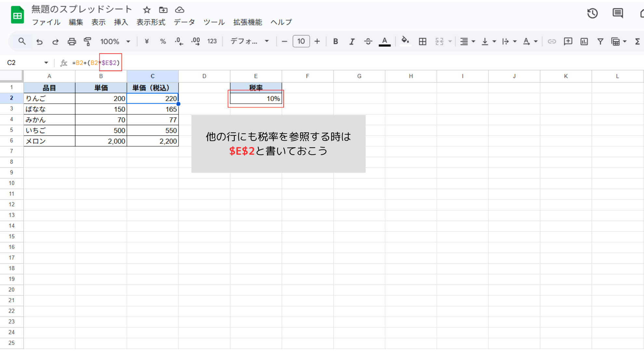Click the font size field showing 10
The height and width of the screenshot is (351, 644).
pos(301,42)
